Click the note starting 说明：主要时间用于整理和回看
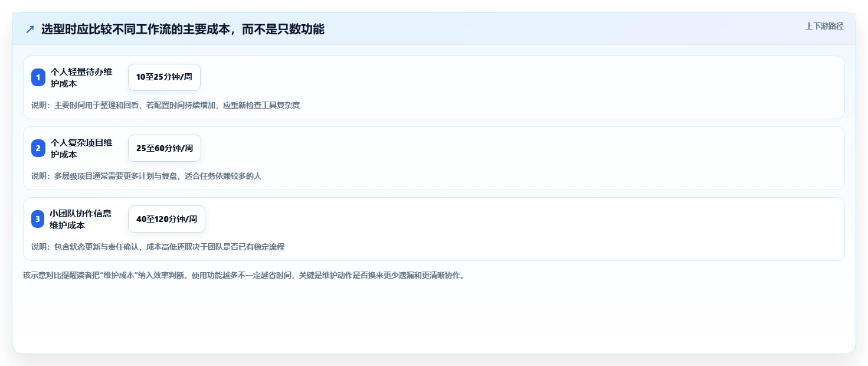The image size is (868, 366). (x=166, y=105)
